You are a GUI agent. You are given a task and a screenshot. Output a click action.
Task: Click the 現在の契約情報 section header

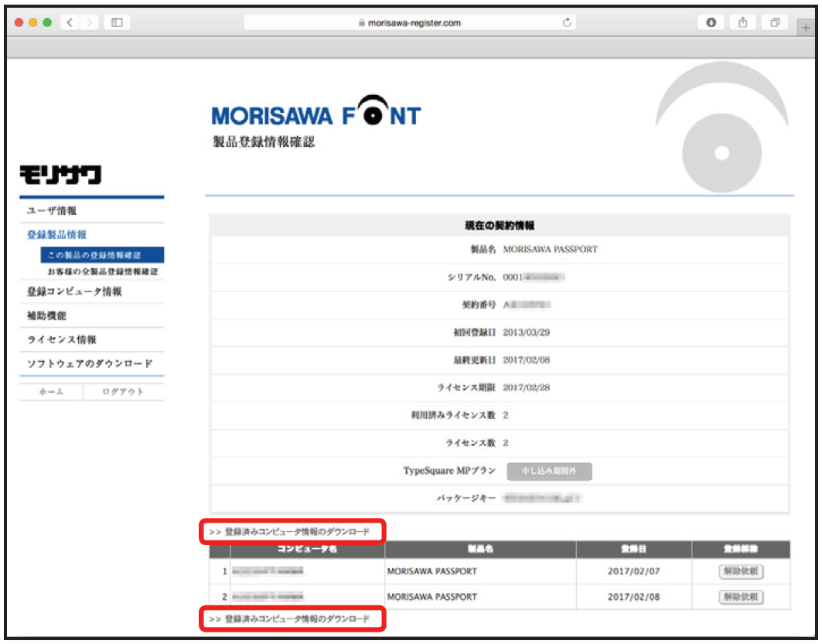(500, 225)
